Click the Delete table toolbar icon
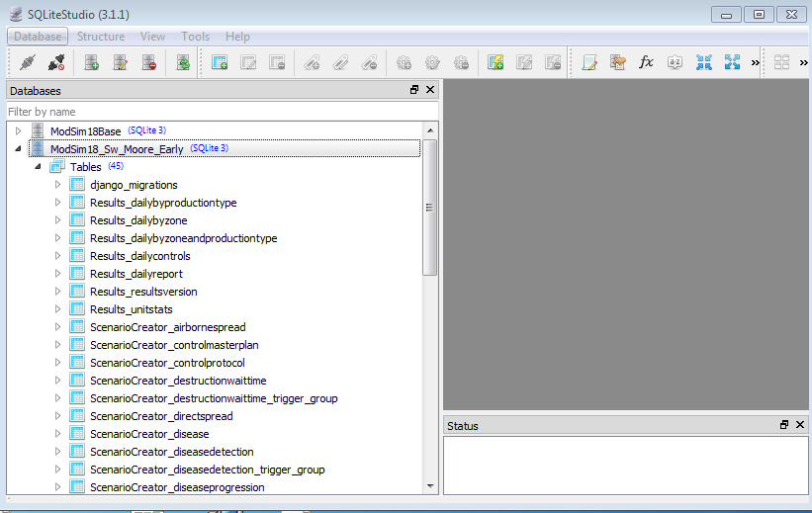 click(x=277, y=63)
